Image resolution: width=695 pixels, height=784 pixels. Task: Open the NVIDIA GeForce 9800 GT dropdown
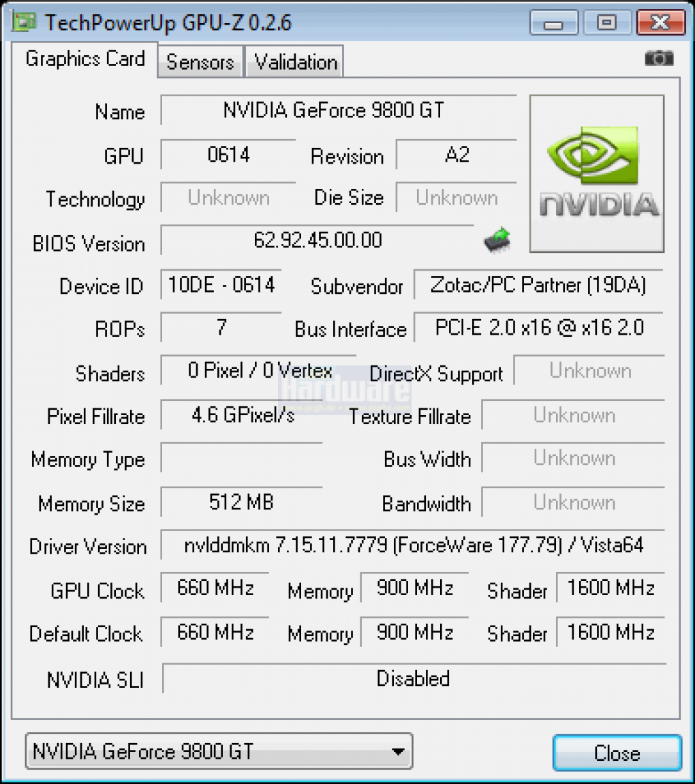219,751
